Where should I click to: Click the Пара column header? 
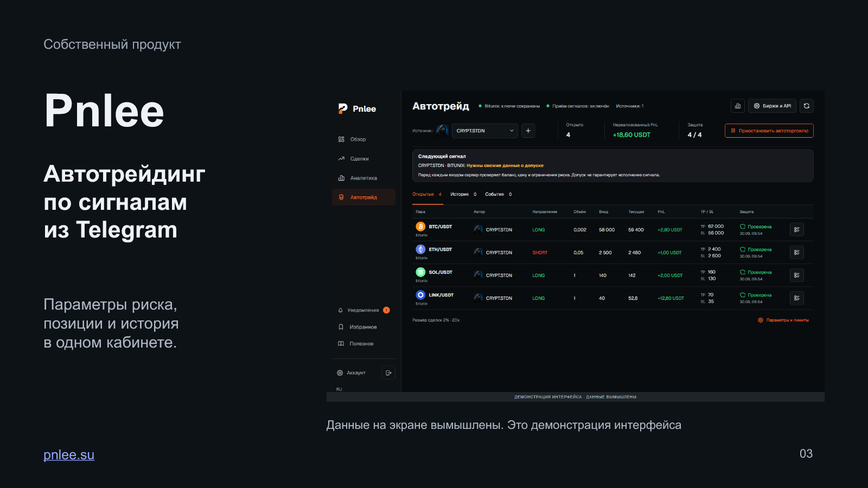click(x=420, y=212)
